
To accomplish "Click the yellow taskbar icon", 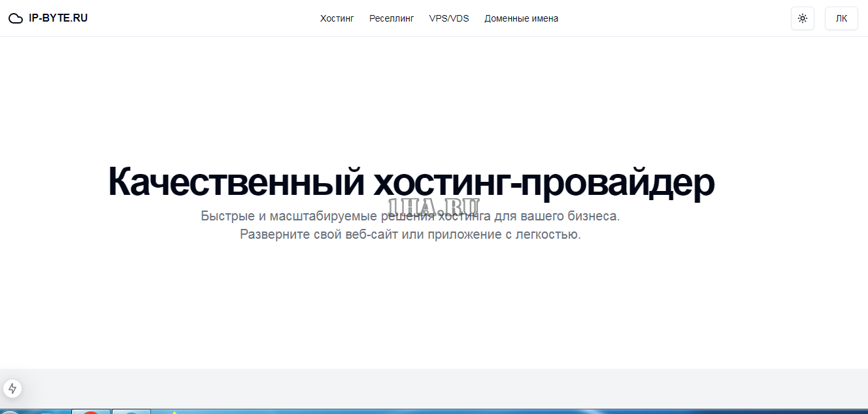I will (x=174, y=412).
